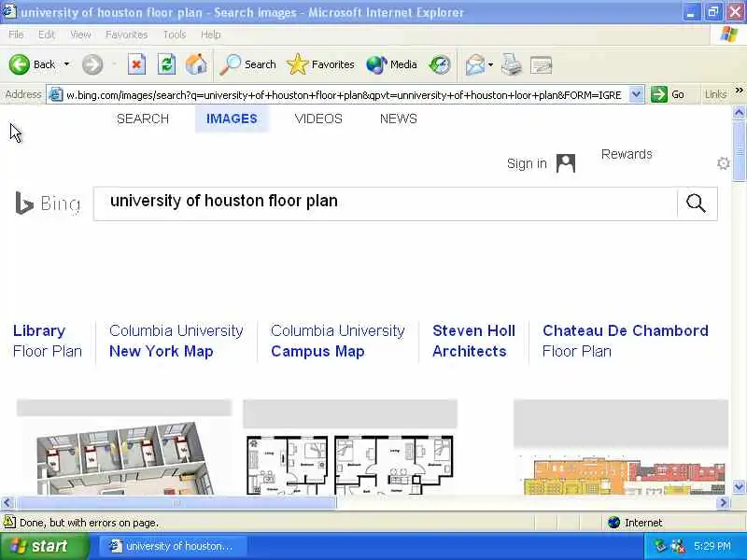Image resolution: width=747 pixels, height=560 pixels.
Task: Click the magnifier search submit button
Action: [696, 203]
